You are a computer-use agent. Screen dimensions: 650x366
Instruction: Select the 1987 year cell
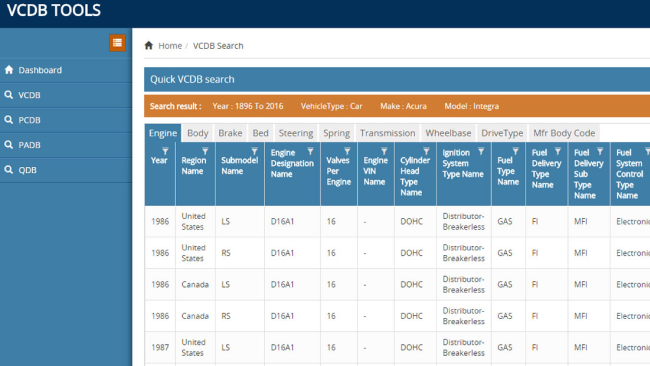[x=160, y=347]
